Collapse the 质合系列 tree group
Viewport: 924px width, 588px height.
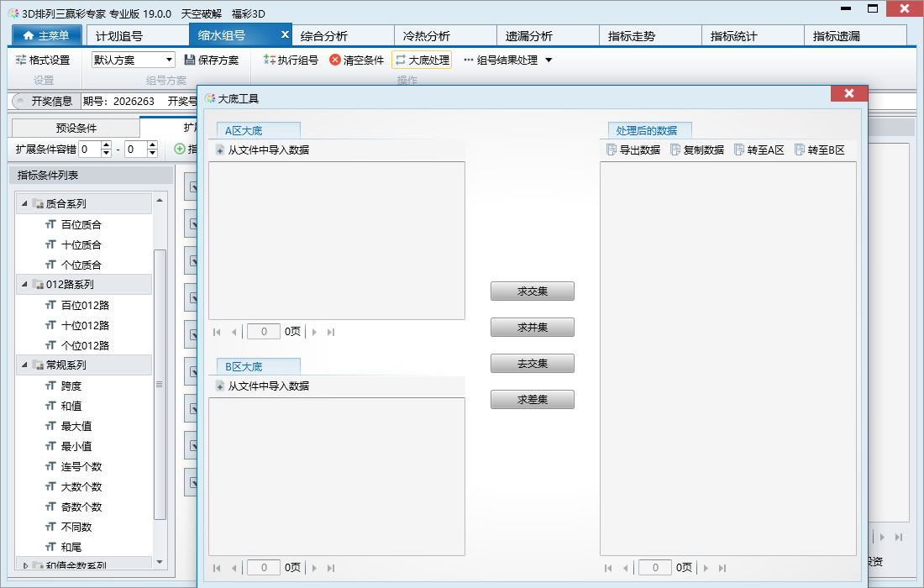[x=24, y=204]
